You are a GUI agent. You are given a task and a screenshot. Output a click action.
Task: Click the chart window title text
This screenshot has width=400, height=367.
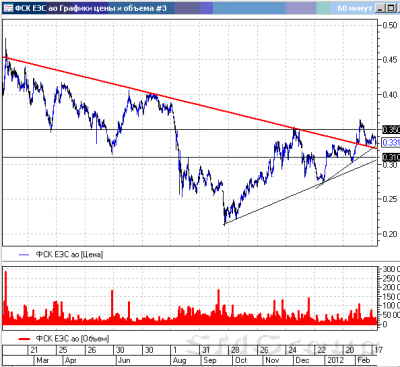[x=91, y=8]
